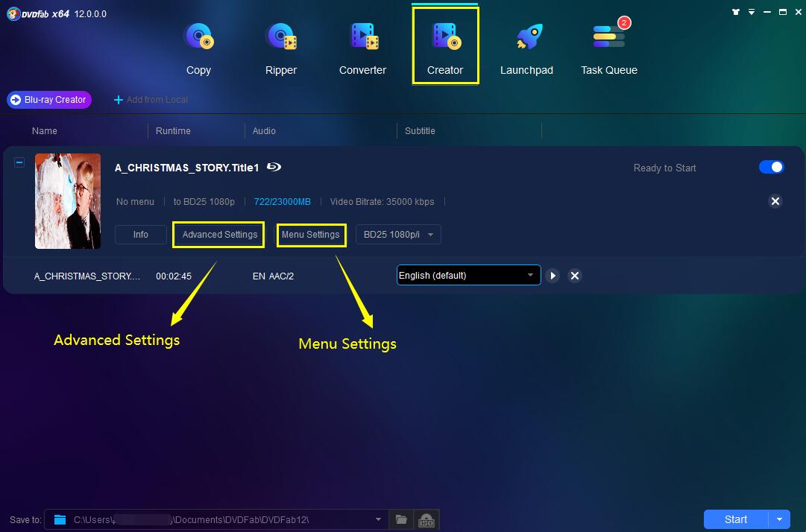Open the English (default) subtitle dropdown
Screen dimensions: 806x532
[468, 275]
